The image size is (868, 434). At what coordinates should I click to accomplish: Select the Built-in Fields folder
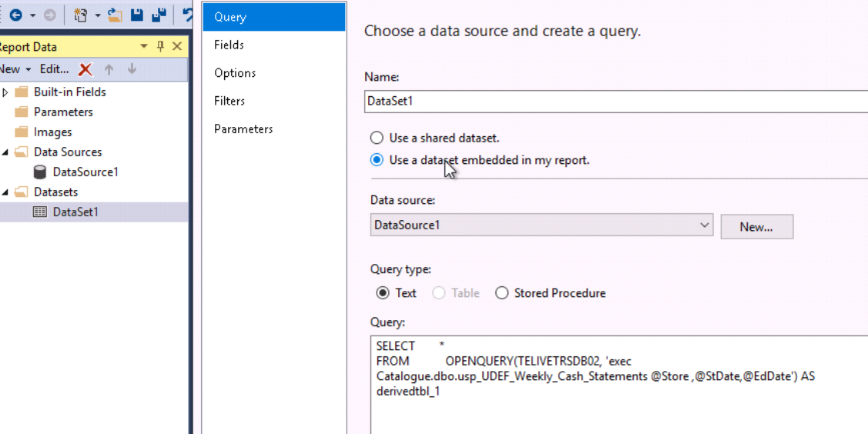click(70, 92)
